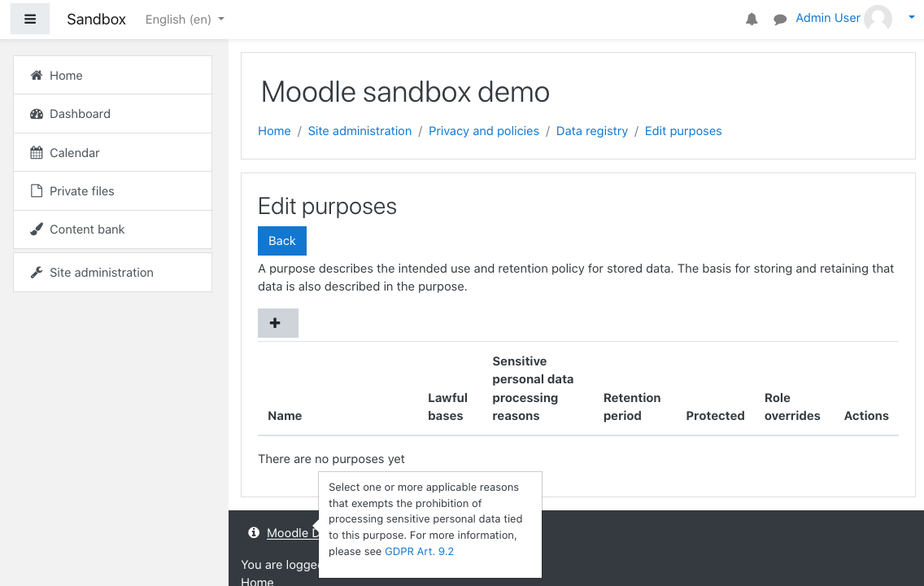Click the Edit purposes breadcrumb
The width and height of the screenshot is (924, 586).
(x=683, y=131)
